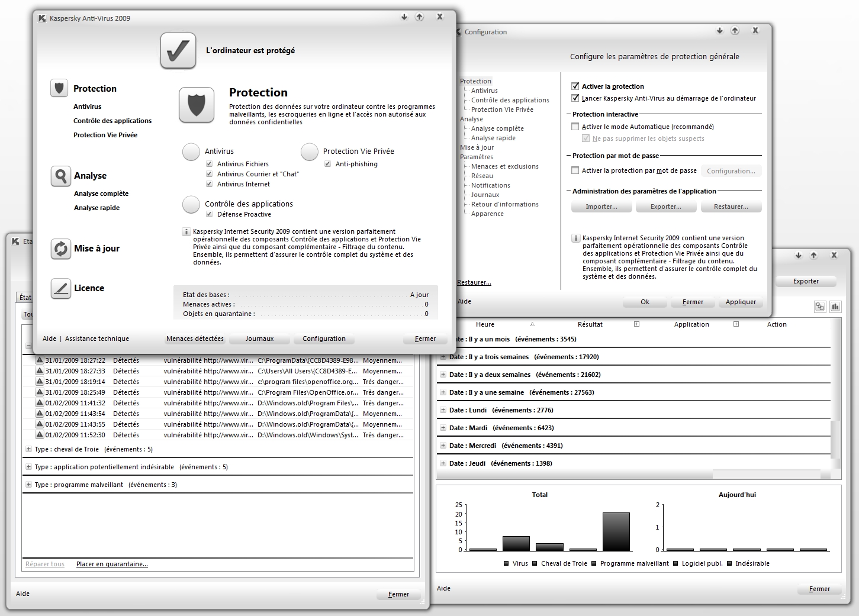This screenshot has height=616, width=859.
Task: Click Placer en quarantaine... link
Action: [112, 564]
